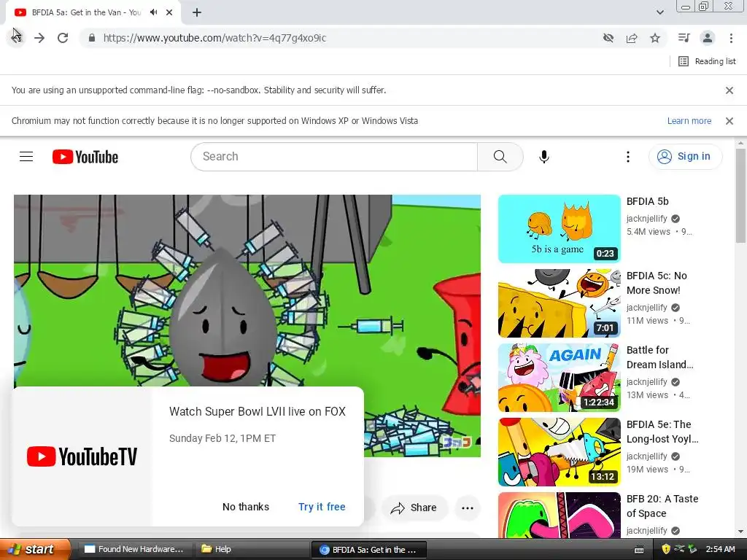Dismiss the no-sandbox warning bar
747x560 pixels.
tap(729, 90)
